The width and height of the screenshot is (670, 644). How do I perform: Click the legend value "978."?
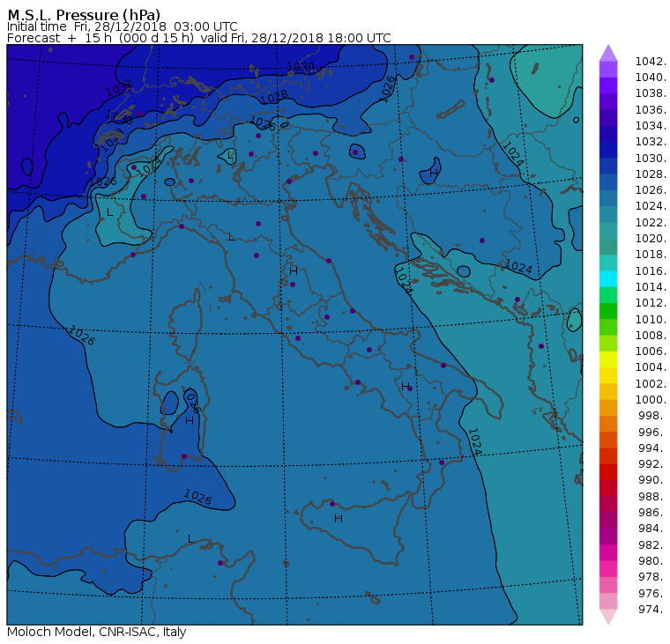tap(652, 577)
